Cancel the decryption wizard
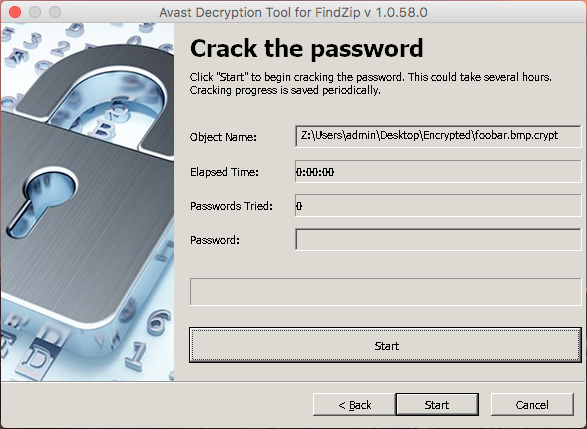The height and width of the screenshot is (429, 587). [532, 405]
